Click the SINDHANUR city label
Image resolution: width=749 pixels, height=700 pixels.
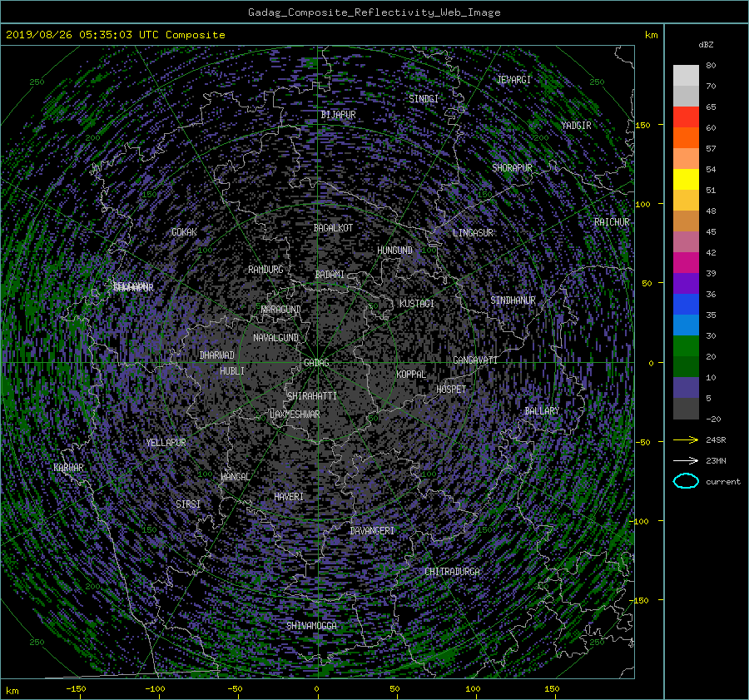click(x=513, y=300)
